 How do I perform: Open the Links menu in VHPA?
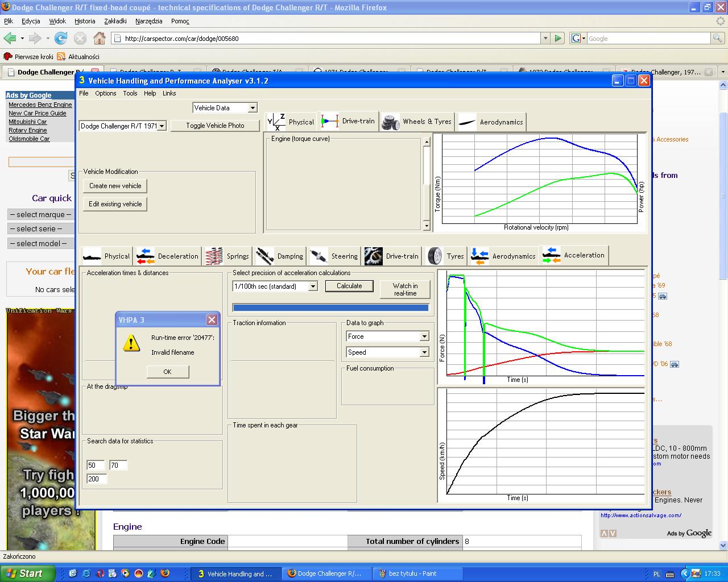pos(169,93)
